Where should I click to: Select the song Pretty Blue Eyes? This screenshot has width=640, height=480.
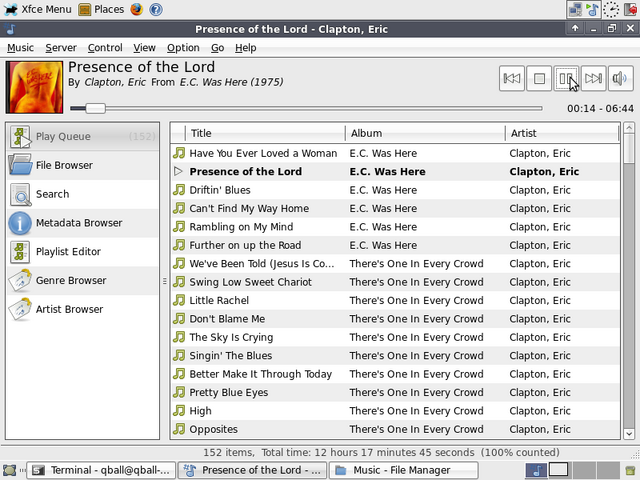pos(395,392)
